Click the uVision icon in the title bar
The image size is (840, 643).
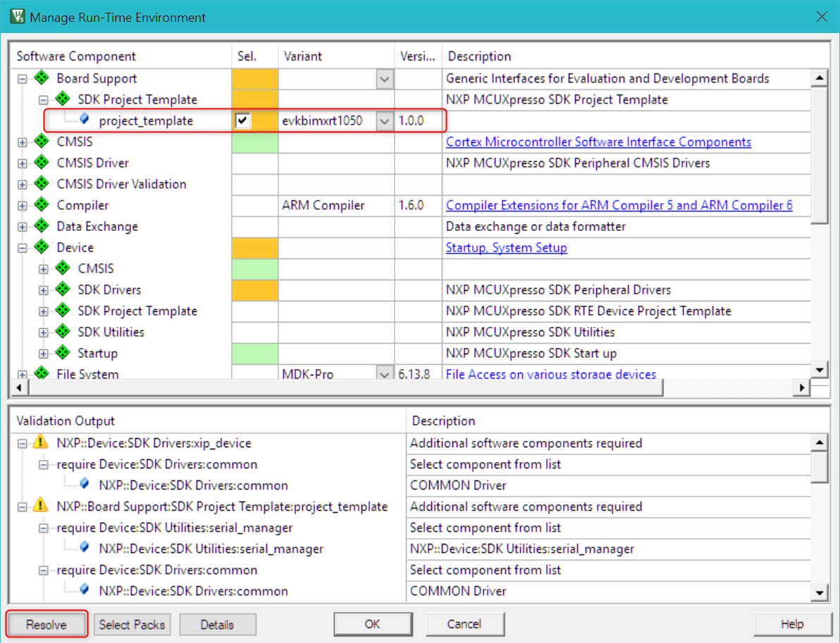pyautogui.click(x=18, y=17)
